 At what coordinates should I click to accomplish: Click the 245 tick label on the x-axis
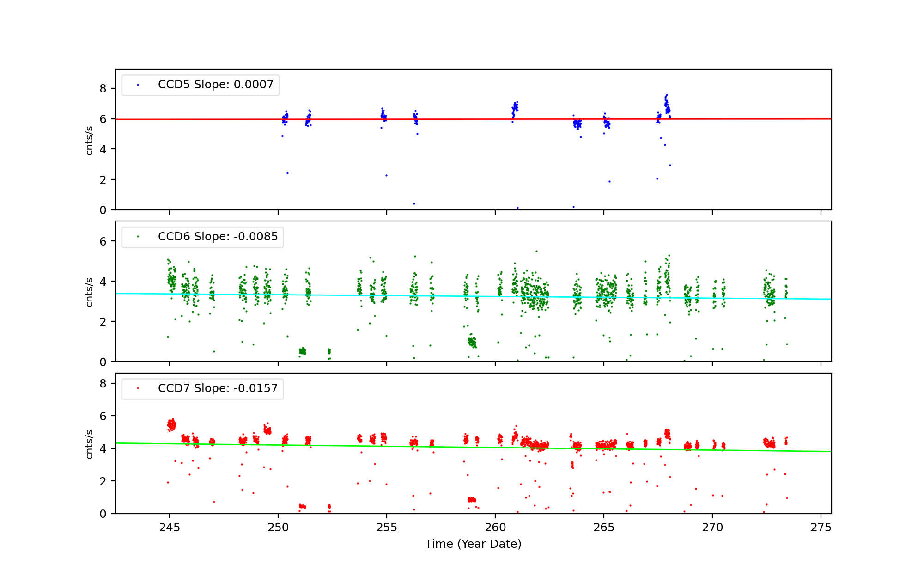pyautogui.click(x=169, y=528)
